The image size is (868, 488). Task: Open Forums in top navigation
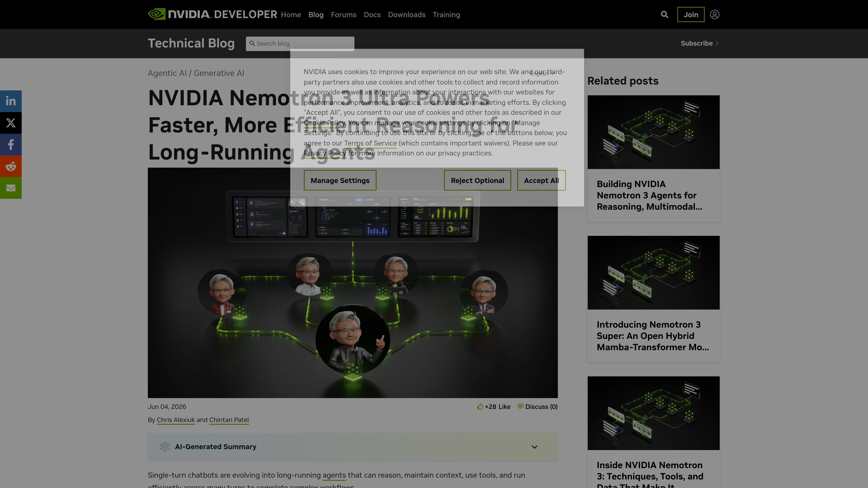click(x=343, y=14)
